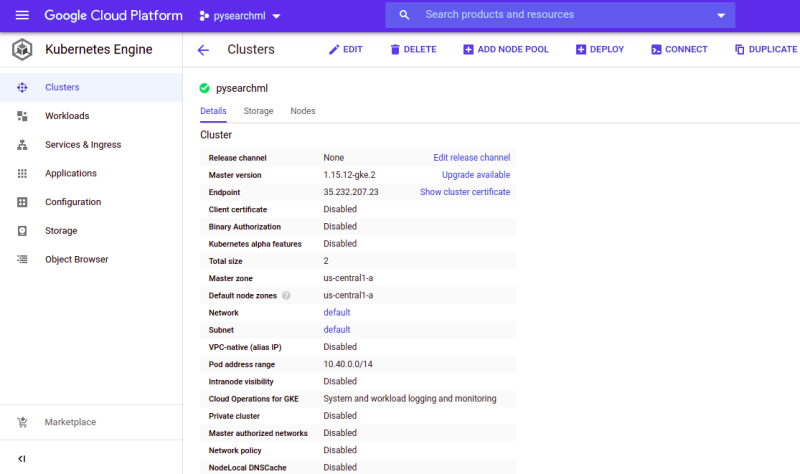Click the Kubernetes Engine hexagon logo
This screenshot has height=474, width=800.
coord(22,49)
